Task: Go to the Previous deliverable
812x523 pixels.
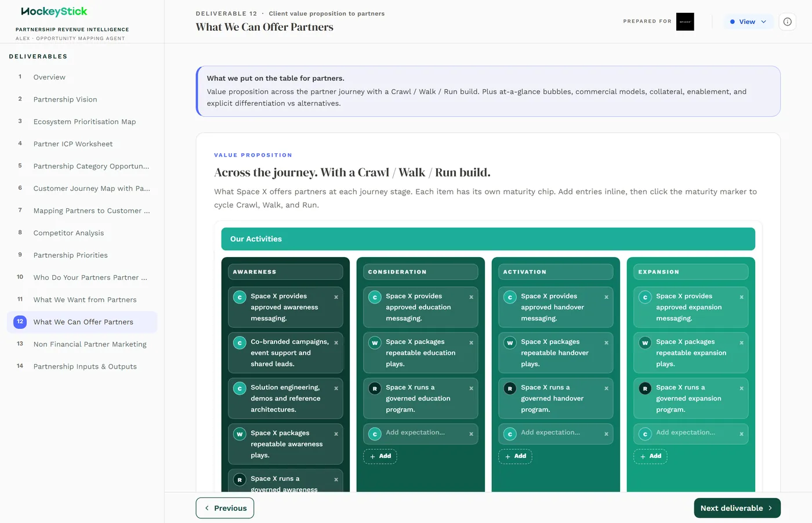Action: pyautogui.click(x=225, y=508)
